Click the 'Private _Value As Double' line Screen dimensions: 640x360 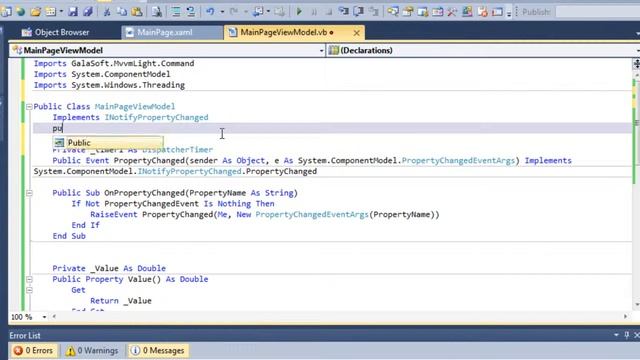click(x=109, y=268)
